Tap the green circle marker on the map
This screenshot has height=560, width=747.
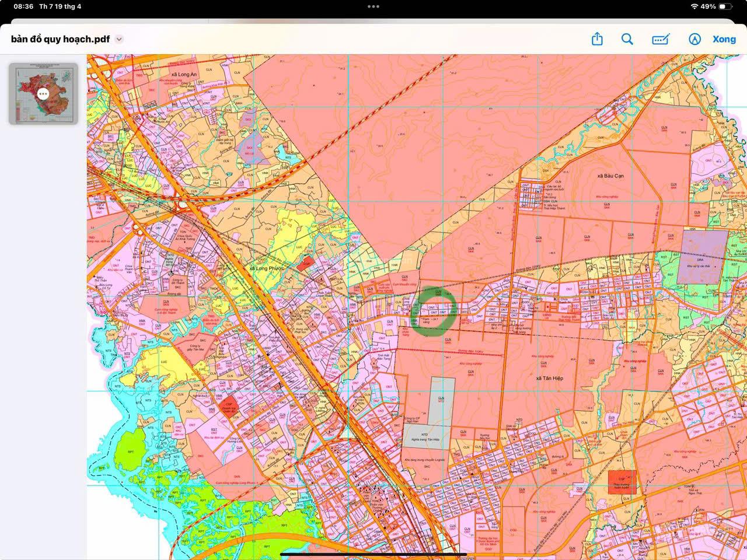pyautogui.click(x=434, y=311)
